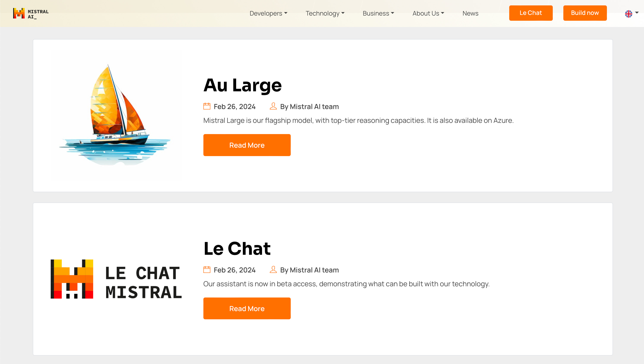This screenshot has width=644, height=364.
Task: Click Read More for Le Chat post
Action: (247, 308)
